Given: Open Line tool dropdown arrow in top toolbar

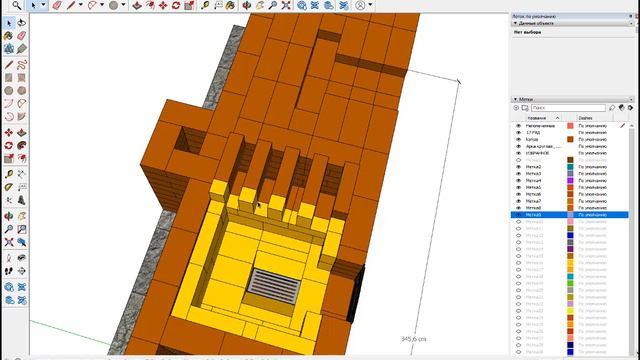Looking at the screenshot, I should point(80,5).
